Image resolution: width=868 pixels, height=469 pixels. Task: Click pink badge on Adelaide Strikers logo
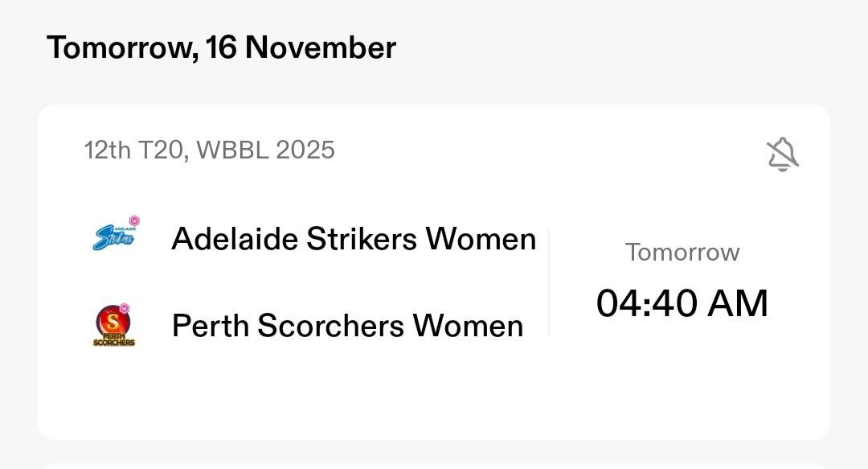pos(134,220)
